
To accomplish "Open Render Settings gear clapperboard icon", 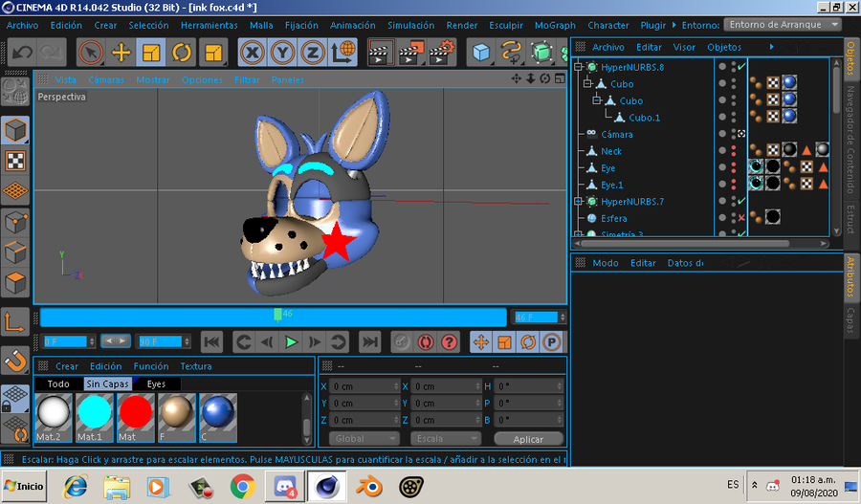I will click(x=441, y=53).
